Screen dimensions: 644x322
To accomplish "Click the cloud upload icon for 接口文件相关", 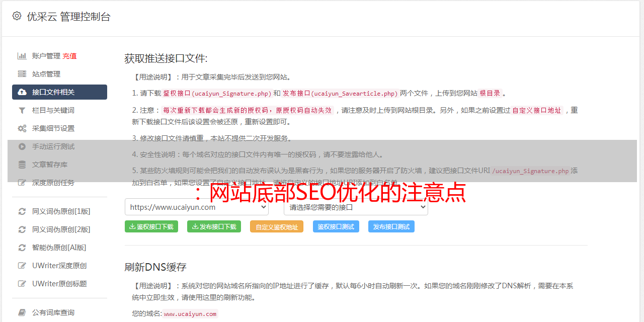I will [22, 92].
